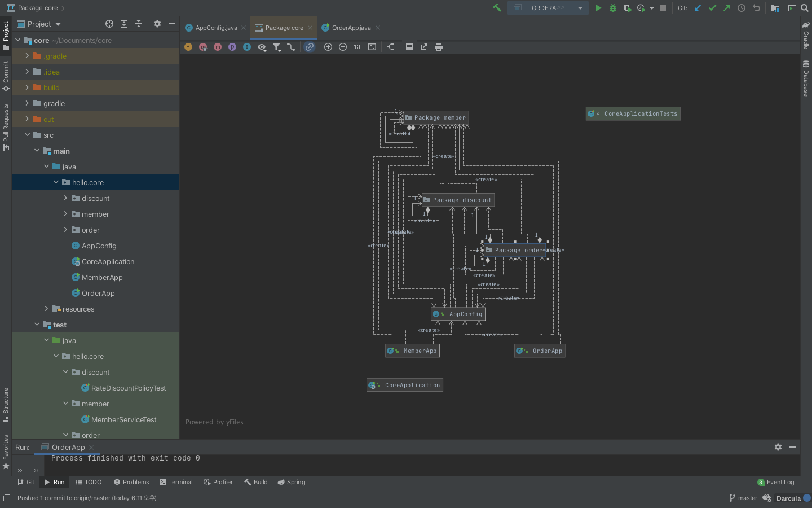Collapse the src folder in project tree
Viewport: 812px width, 508px height.
tap(27, 135)
